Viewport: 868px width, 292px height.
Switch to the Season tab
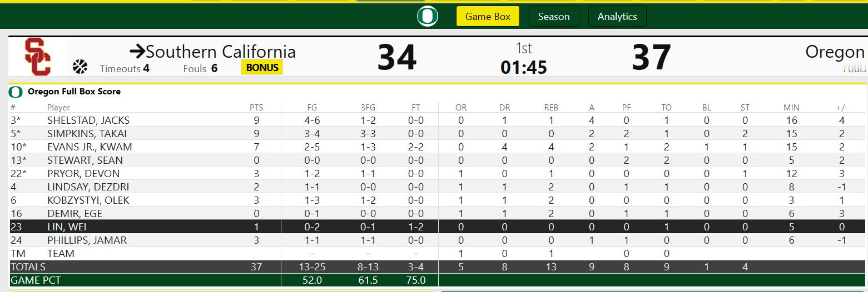[x=553, y=17]
